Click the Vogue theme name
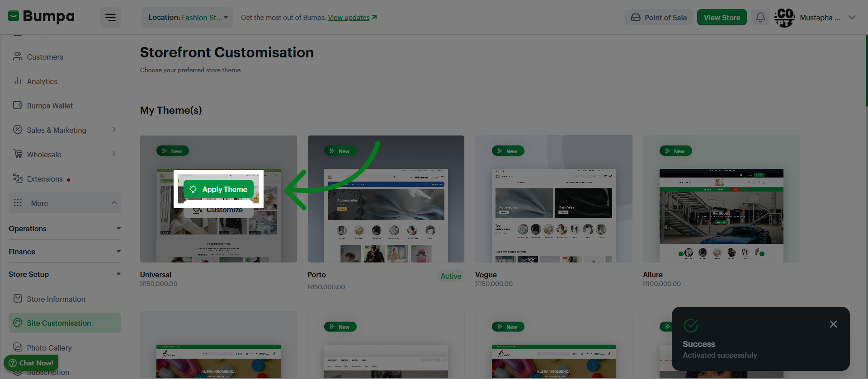 click(x=486, y=275)
